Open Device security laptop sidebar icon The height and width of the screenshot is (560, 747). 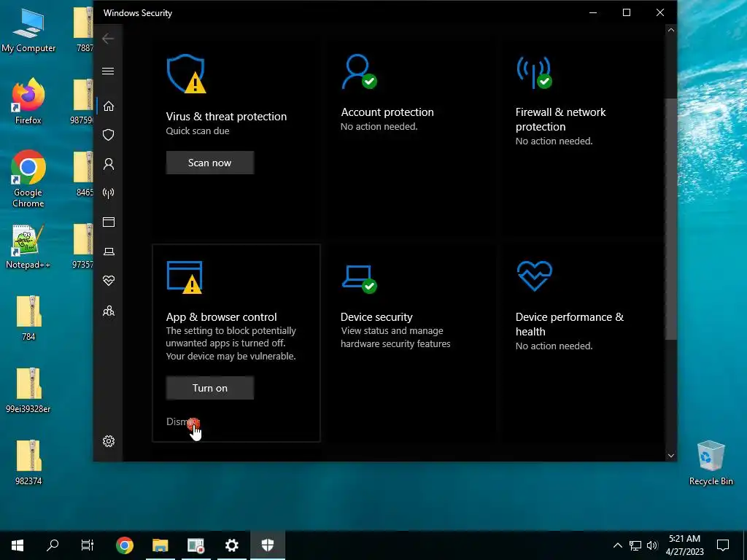[109, 252]
